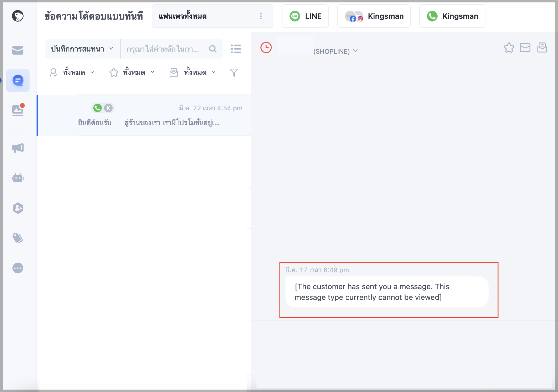
Task: Click the bird logo in the sidebar
Action: (18, 16)
